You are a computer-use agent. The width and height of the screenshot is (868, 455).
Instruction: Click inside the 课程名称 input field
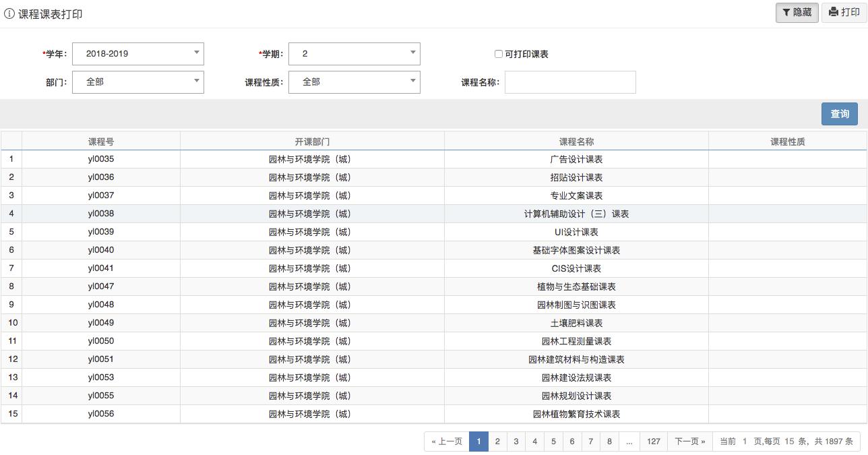(x=570, y=82)
